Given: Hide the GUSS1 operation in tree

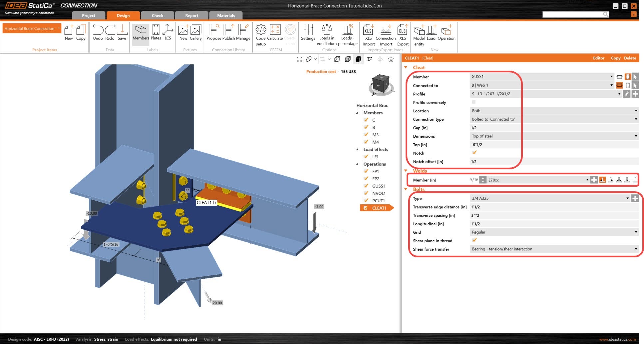Looking at the screenshot, I should [x=366, y=186].
